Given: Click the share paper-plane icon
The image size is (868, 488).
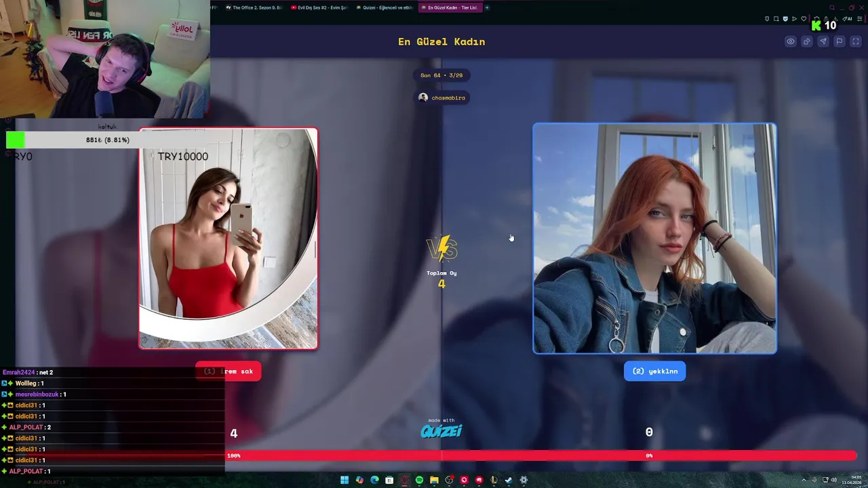Looking at the screenshot, I should pos(823,41).
